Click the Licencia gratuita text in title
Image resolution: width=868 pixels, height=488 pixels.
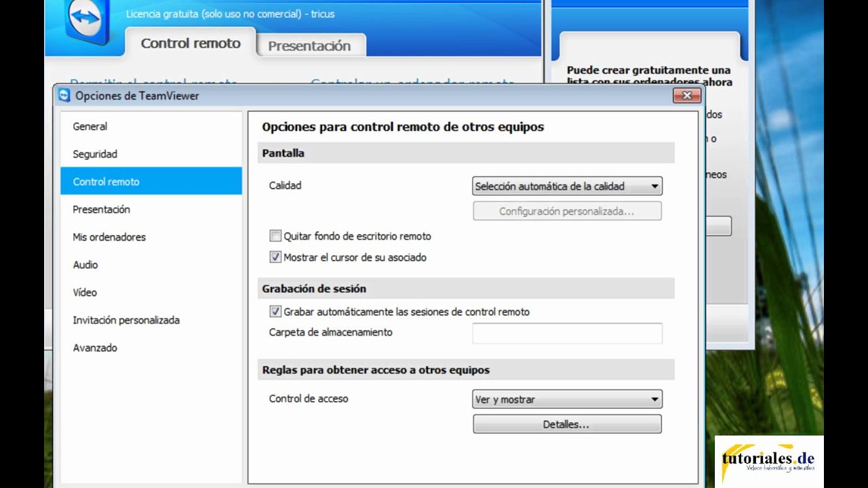pyautogui.click(x=230, y=14)
